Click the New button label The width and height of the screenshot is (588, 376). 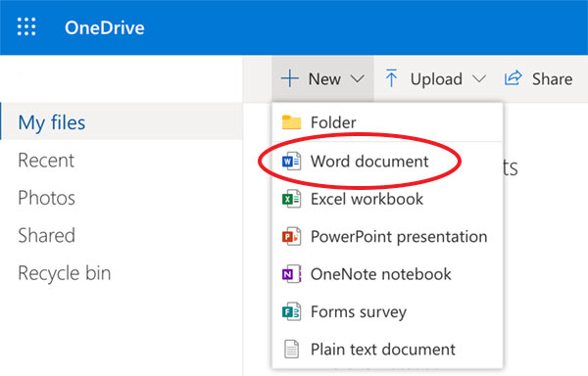324,79
